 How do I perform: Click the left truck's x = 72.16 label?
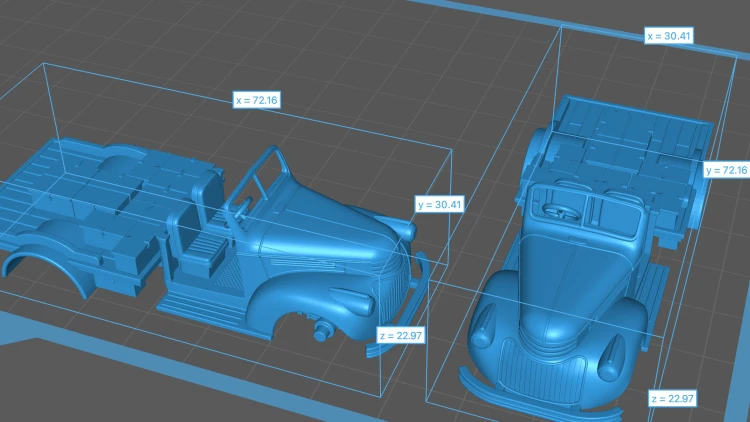click(x=256, y=100)
